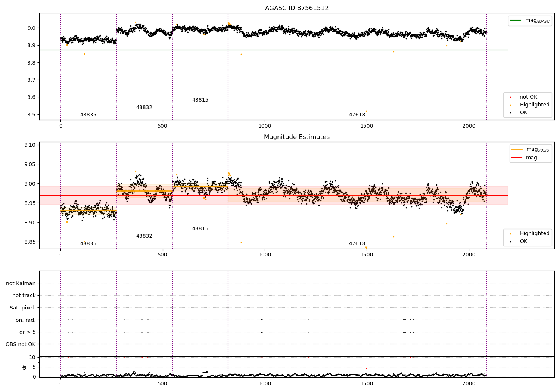The image size is (560, 392).
Task: Select "OK" in the AGASC ID plot legend
Action: pyautogui.click(x=523, y=113)
